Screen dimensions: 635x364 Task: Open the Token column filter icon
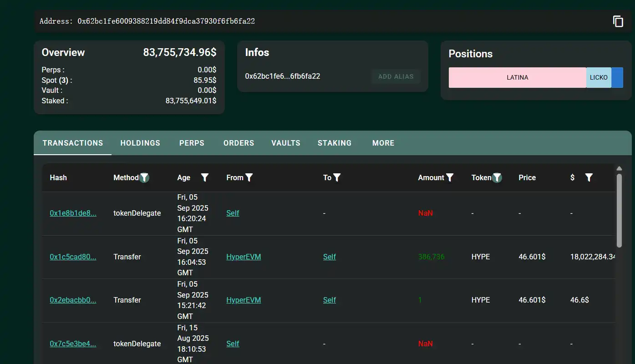pos(497,178)
